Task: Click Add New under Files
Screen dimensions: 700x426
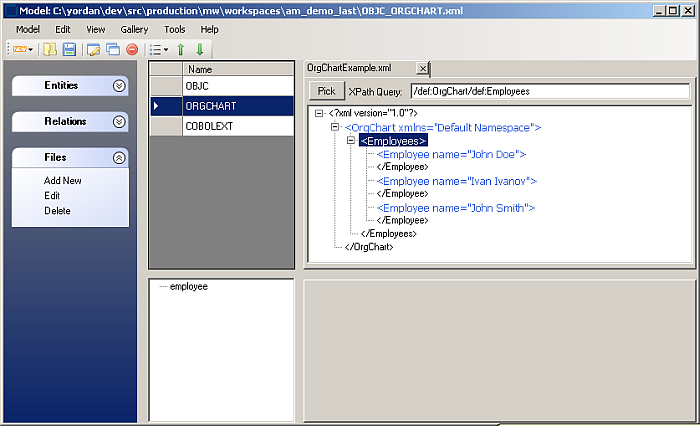Action: tap(63, 181)
